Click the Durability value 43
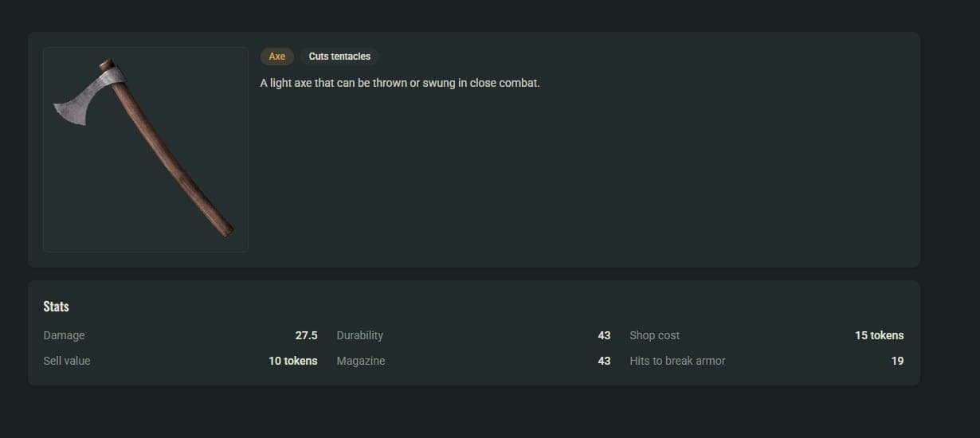The image size is (980, 438). (604, 335)
